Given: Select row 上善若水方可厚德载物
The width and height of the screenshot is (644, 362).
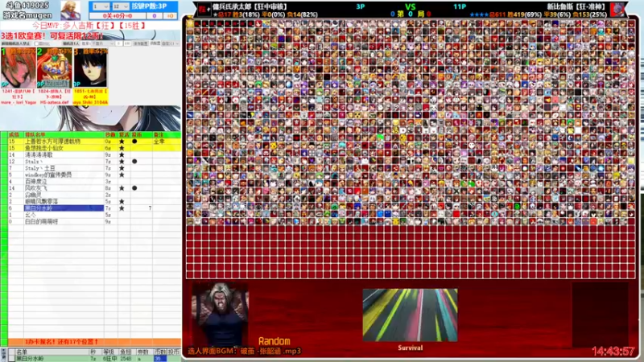Looking at the screenshot, I should pyautogui.click(x=94, y=142).
